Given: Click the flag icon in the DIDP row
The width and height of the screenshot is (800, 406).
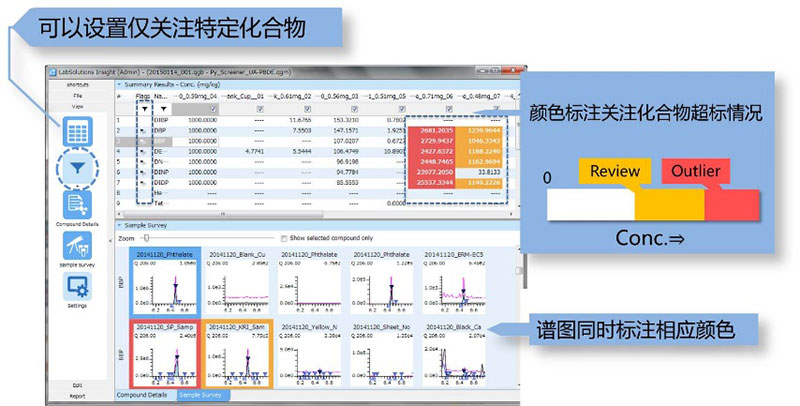Looking at the screenshot, I should pos(142,183).
